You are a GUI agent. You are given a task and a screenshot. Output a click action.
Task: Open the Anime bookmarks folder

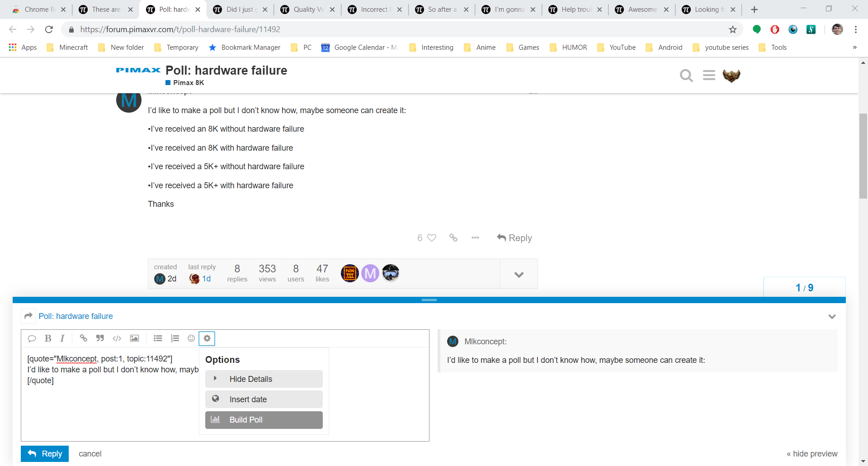(480, 48)
